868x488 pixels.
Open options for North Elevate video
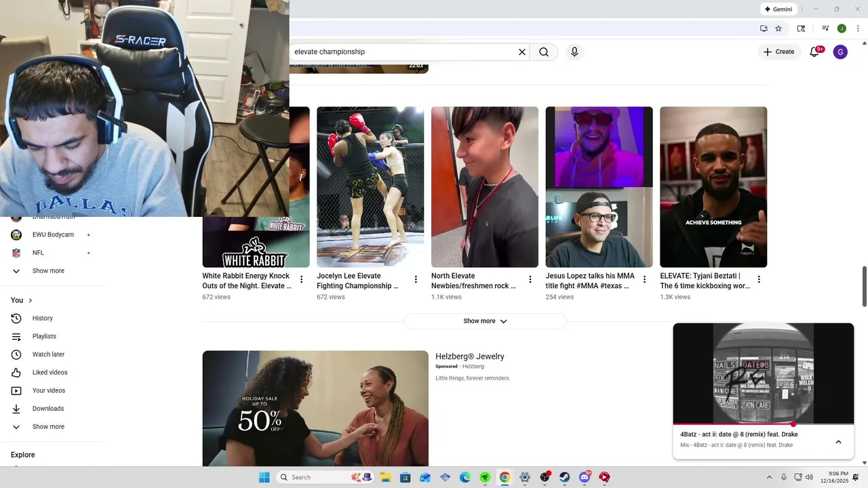[530, 279]
